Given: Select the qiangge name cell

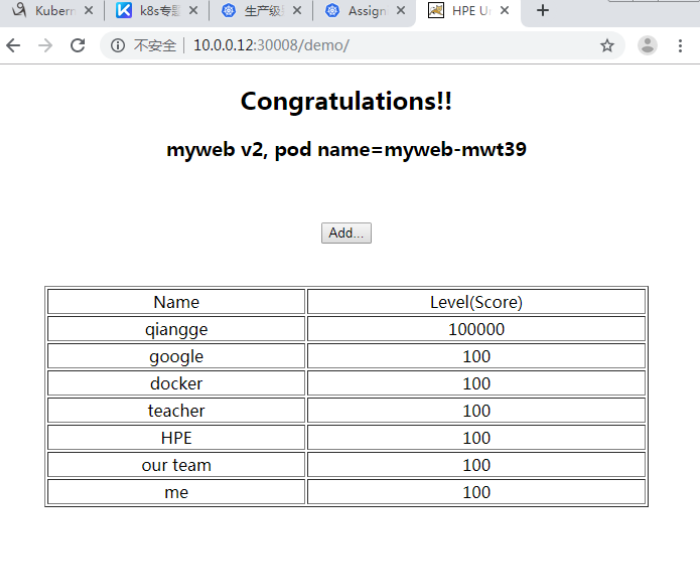Looking at the screenshot, I should point(176,329).
